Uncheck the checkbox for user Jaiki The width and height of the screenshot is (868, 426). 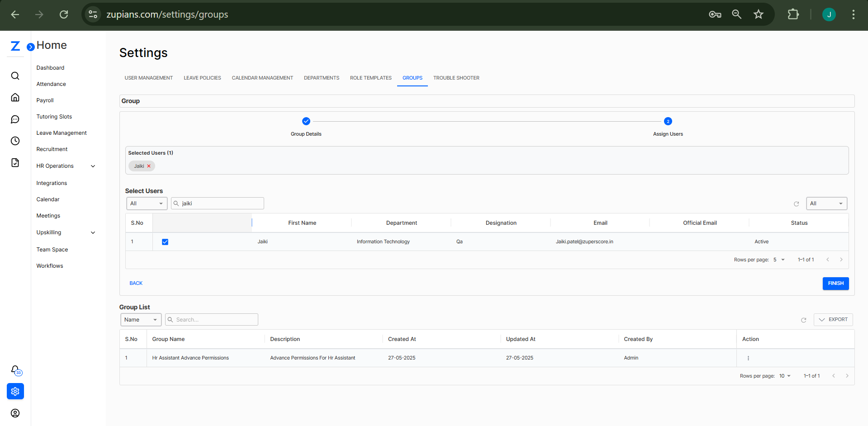165,242
